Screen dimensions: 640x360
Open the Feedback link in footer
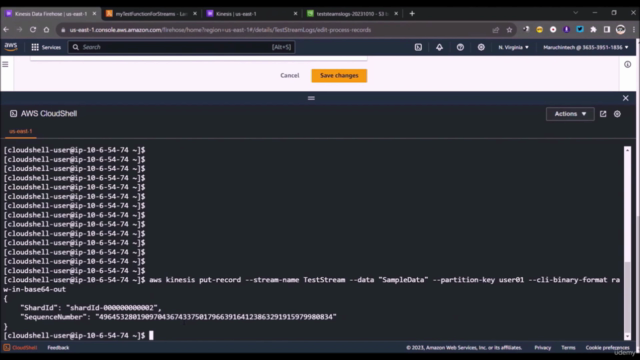(x=58, y=348)
